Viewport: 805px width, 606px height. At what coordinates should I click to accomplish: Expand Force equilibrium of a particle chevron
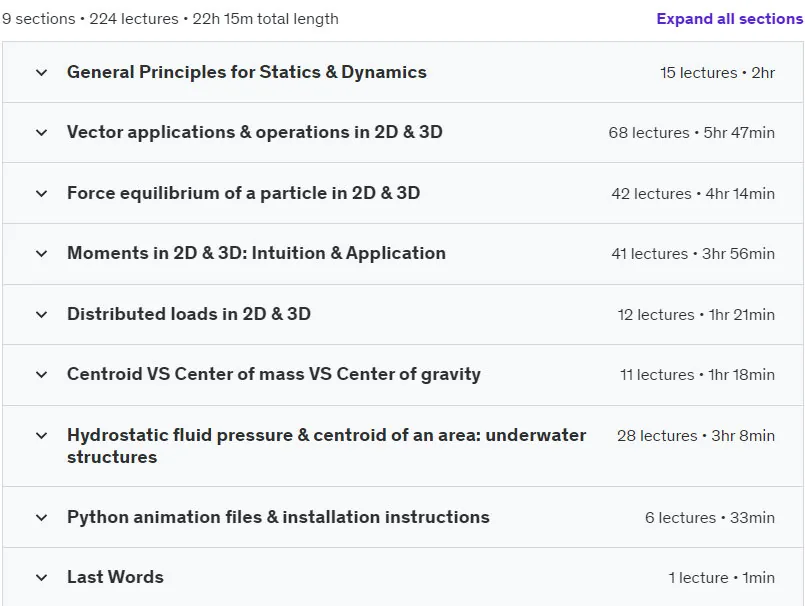[x=42, y=194]
